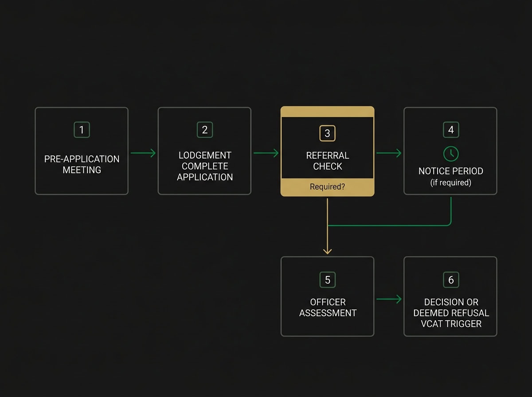Click the number 4 badge icon
Image resolution: width=532 pixels, height=397 pixels.
tap(450, 130)
